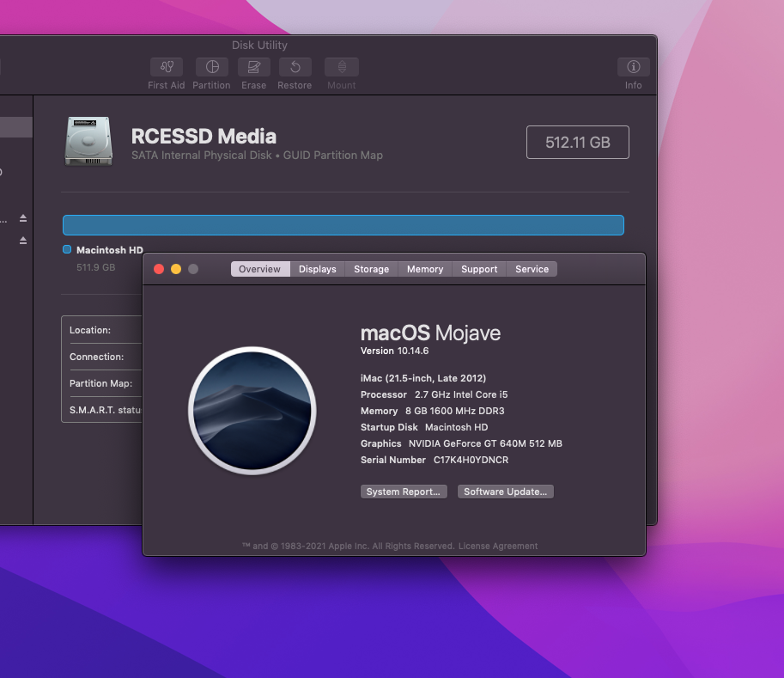Viewport: 784px width, 678px height.
Task: Click the Mount toolbar icon
Action: click(x=342, y=67)
